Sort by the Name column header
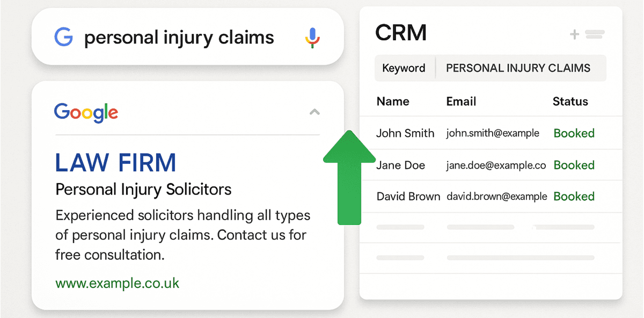The width and height of the screenshot is (644, 318). click(393, 102)
